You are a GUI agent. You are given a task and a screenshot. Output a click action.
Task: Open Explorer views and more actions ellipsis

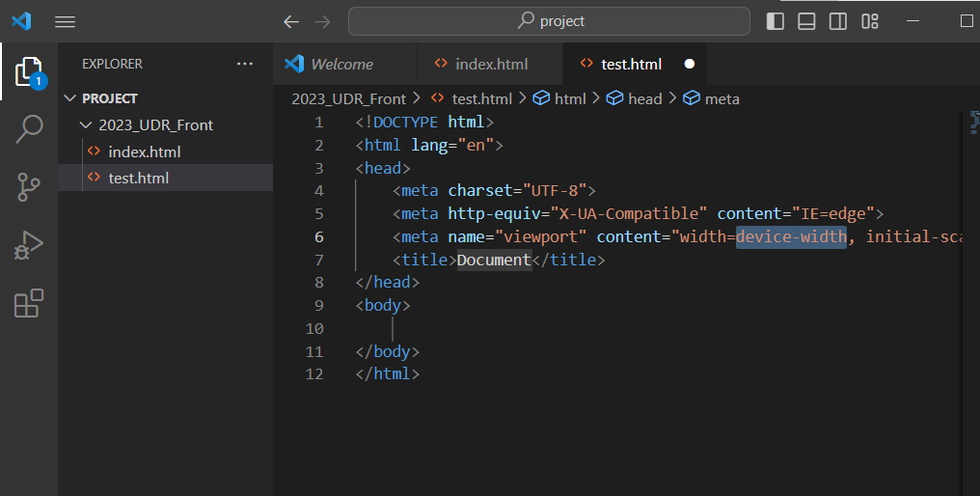coord(245,64)
